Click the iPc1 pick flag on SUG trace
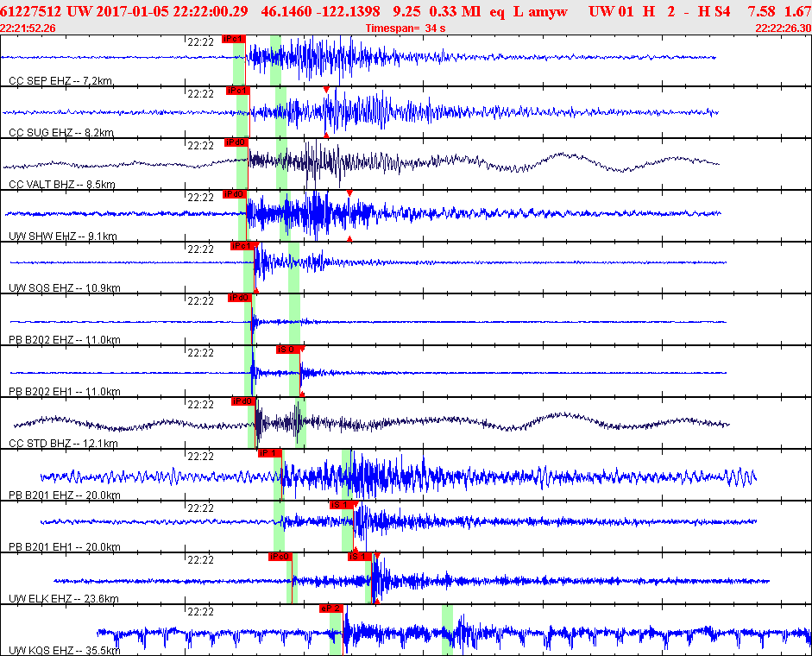The image size is (812, 656). [238, 91]
